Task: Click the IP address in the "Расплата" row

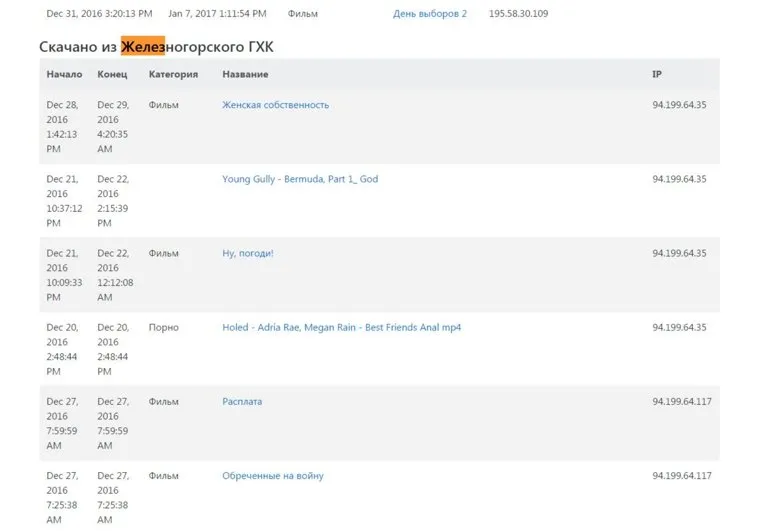Action: click(x=682, y=401)
